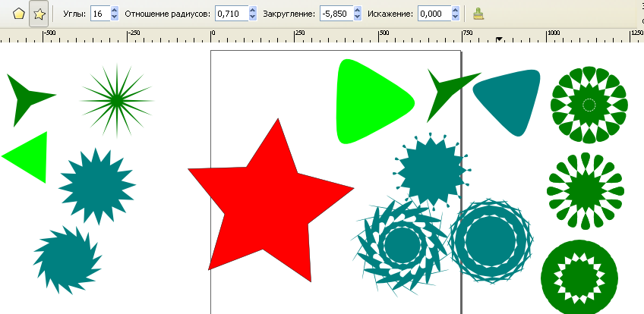Click the Закругление value field
Viewport: 644px width, 314px height.
(336, 14)
